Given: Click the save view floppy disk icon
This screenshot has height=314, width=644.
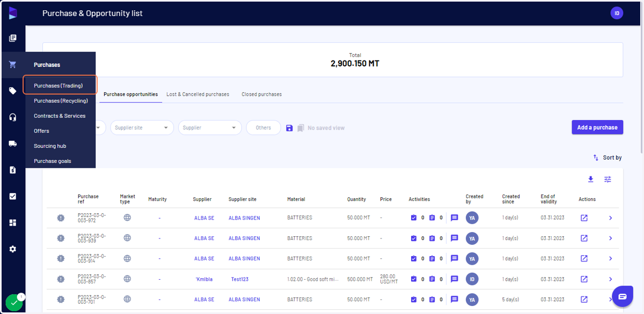Looking at the screenshot, I should tap(289, 128).
